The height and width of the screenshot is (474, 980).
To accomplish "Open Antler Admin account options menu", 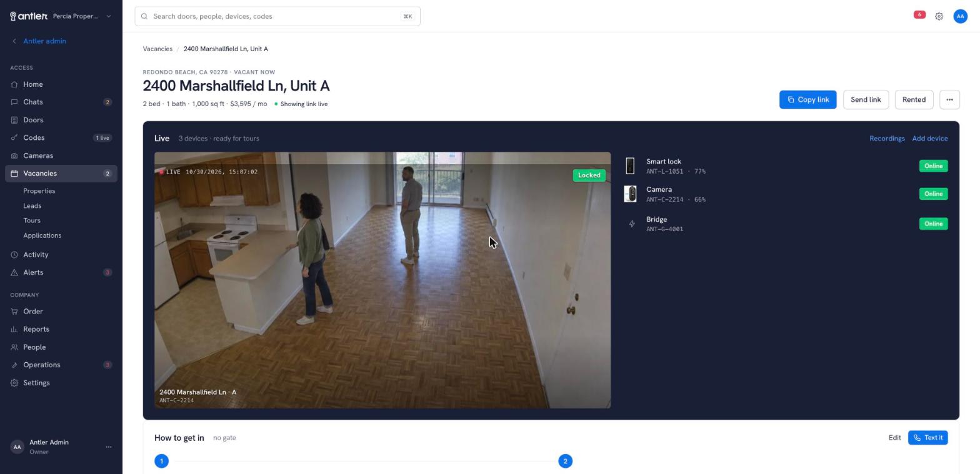I will tap(109, 447).
